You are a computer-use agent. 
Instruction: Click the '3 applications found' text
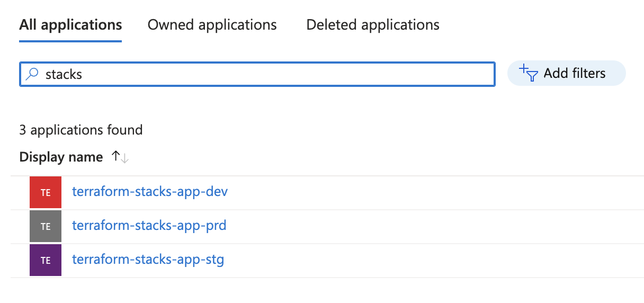(81, 130)
